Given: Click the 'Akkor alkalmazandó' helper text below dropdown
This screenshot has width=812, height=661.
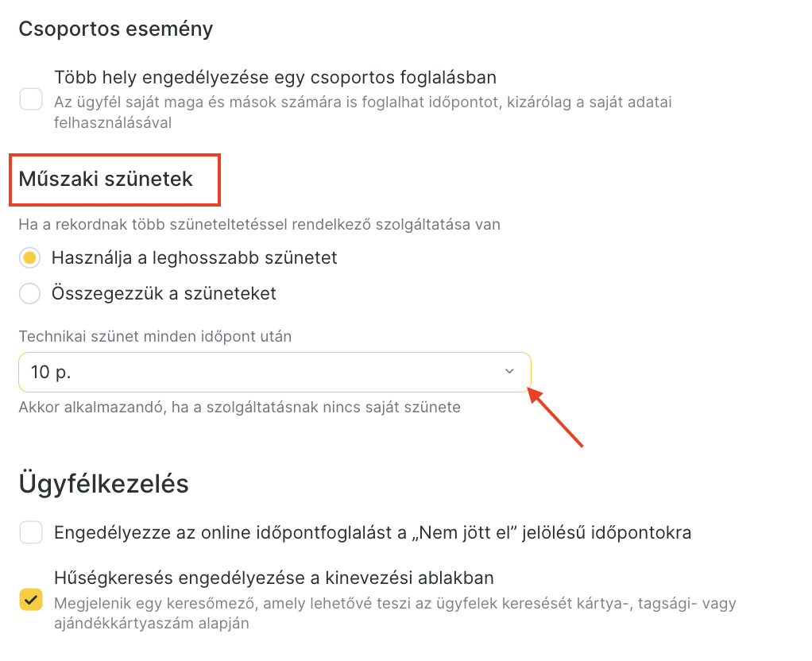Looking at the screenshot, I should (x=239, y=408).
